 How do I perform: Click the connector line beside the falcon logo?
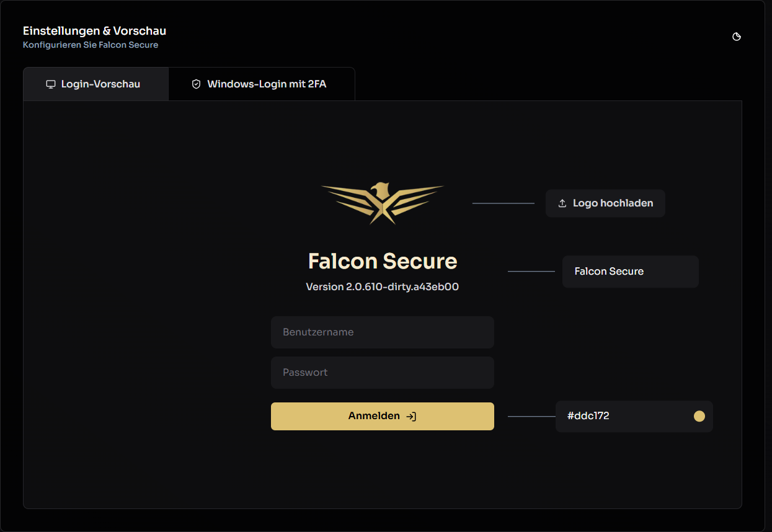[504, 203]
